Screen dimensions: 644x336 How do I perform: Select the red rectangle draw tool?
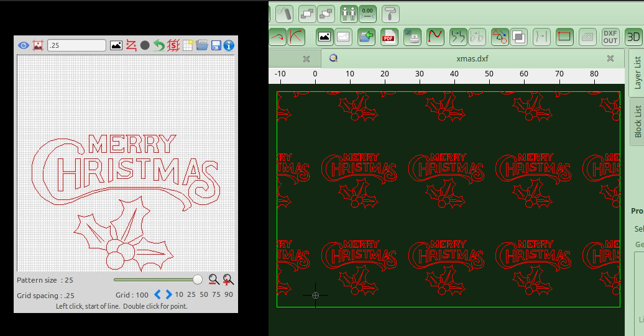coord(564,37)
